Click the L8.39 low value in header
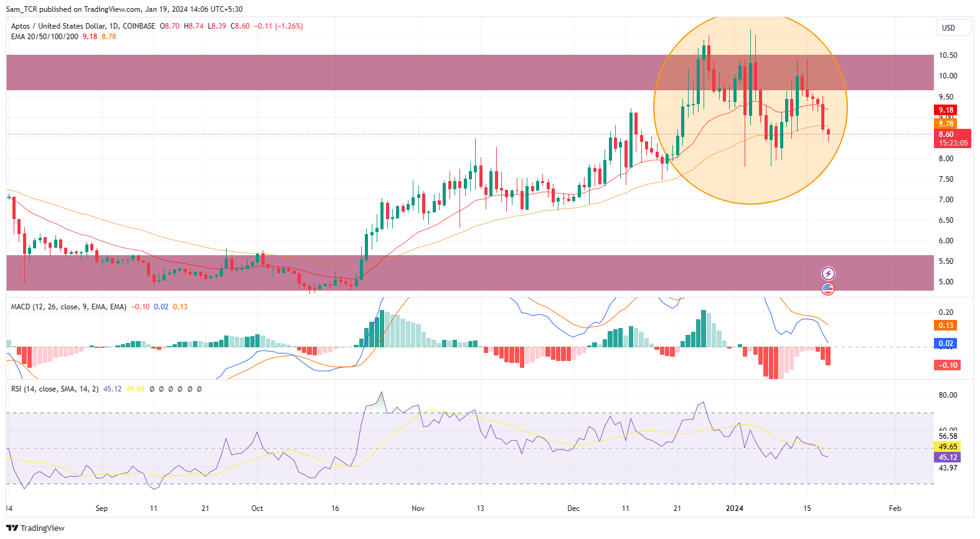 [217, 26]
